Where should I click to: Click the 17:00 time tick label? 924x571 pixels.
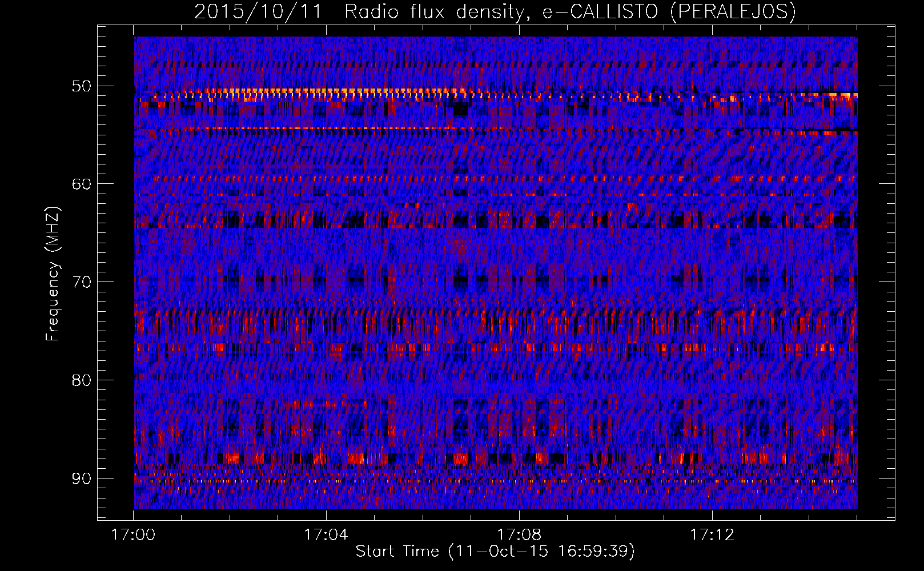click(x=133, y=535)
